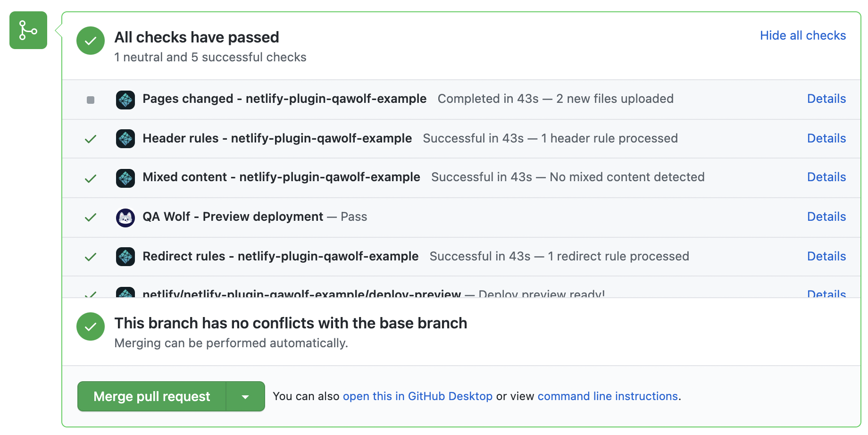Open Details for Header rules check
868x435 pixels.
tap(826, 138)
